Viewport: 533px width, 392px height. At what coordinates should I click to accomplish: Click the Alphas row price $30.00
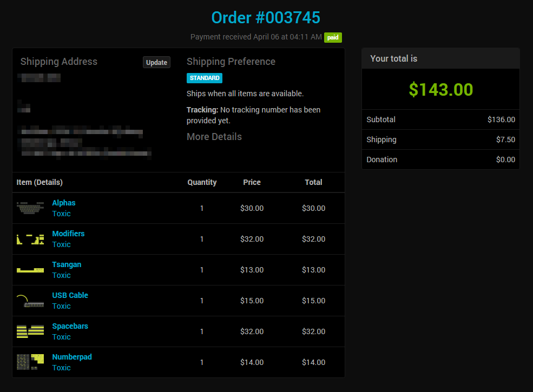252,208
